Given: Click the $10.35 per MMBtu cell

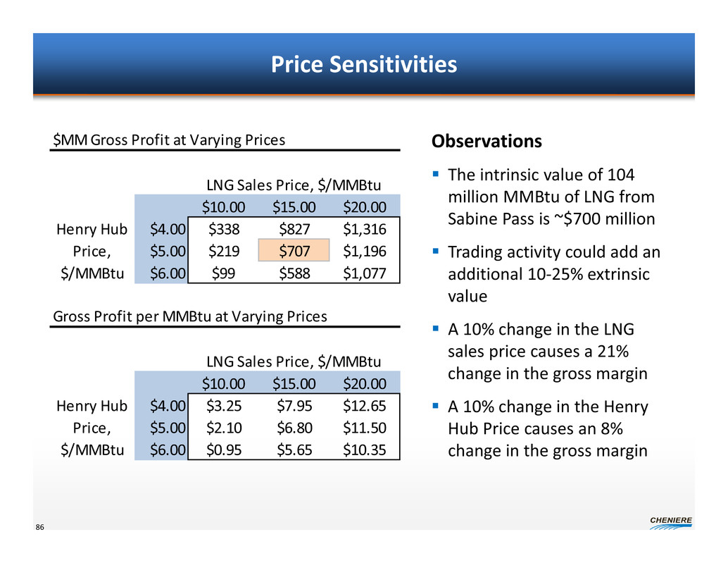Looking at the screenshot, I should [365, 450].
